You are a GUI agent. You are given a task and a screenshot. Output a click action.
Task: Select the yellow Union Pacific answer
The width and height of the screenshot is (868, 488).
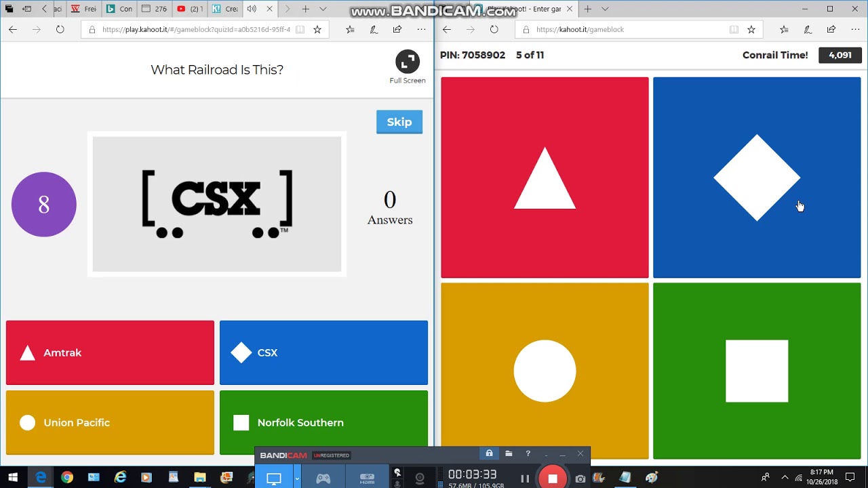pos(110,422)
